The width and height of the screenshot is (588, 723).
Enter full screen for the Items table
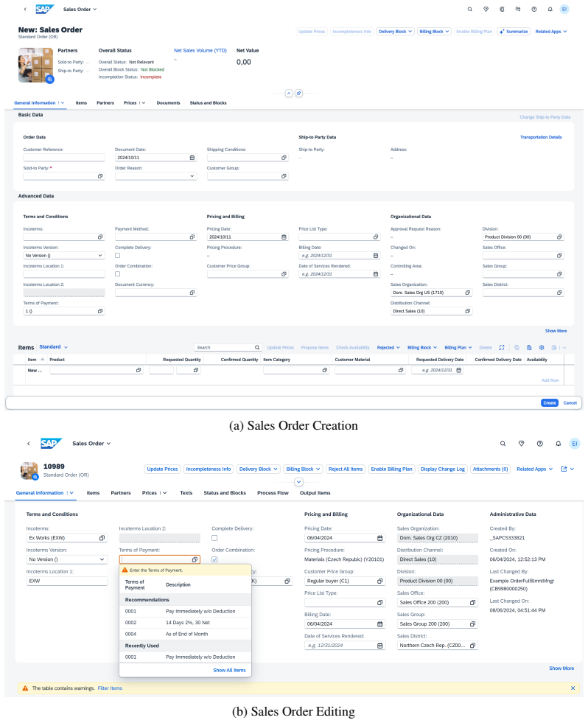pyautogui.click(x=501, y=348)
